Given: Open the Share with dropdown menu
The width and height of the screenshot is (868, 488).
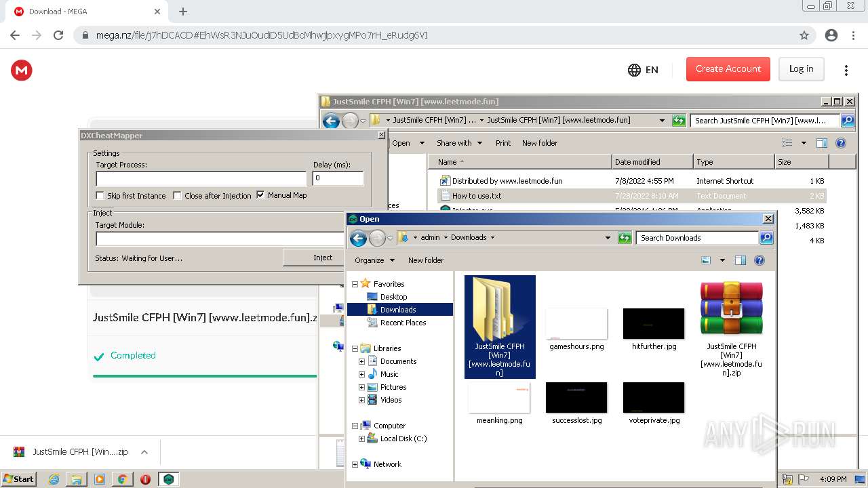Looking at the screenshot, I should click(459, 143).
